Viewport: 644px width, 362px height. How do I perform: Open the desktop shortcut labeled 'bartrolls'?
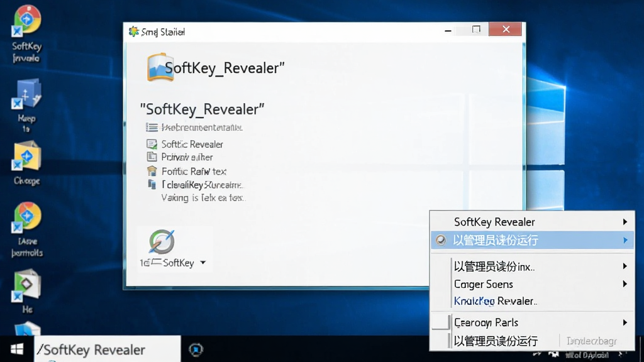[x=26, y=217]
